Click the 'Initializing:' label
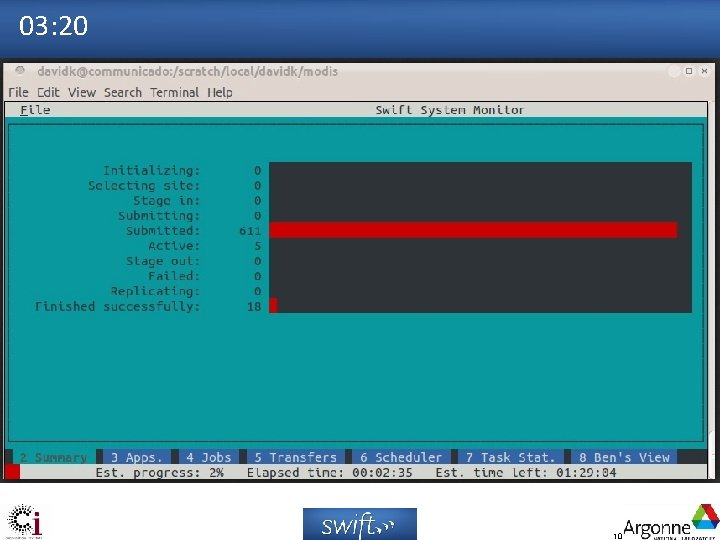The width and height of the screenshot is (720, 540). point(152,170)
